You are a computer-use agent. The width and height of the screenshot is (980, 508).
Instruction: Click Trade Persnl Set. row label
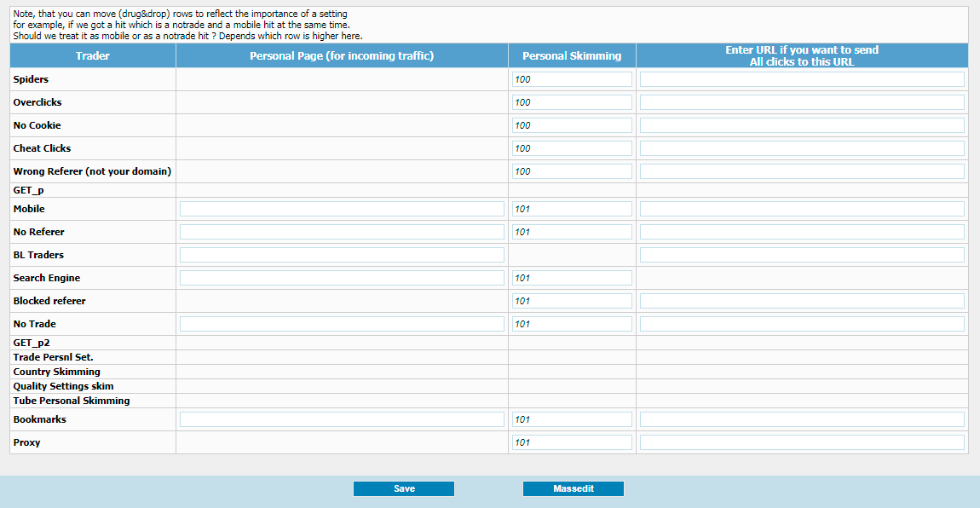[53, 357]
